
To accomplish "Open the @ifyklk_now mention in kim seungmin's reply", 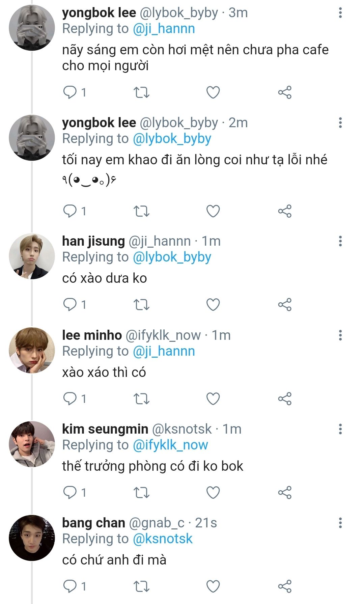I will (170, 445).
